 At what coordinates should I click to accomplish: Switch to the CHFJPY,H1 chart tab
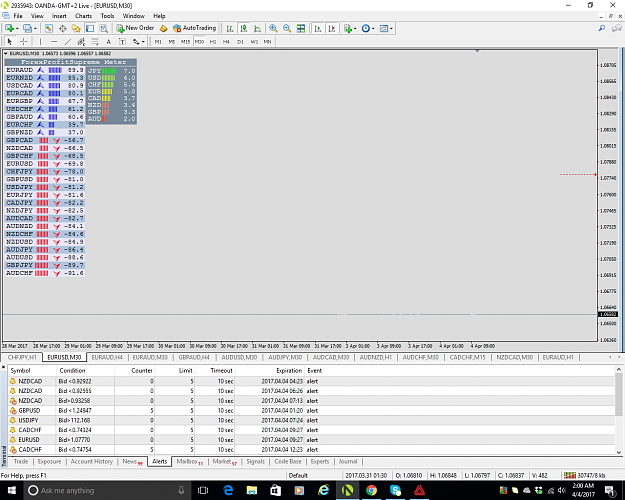tap(22, 357)
